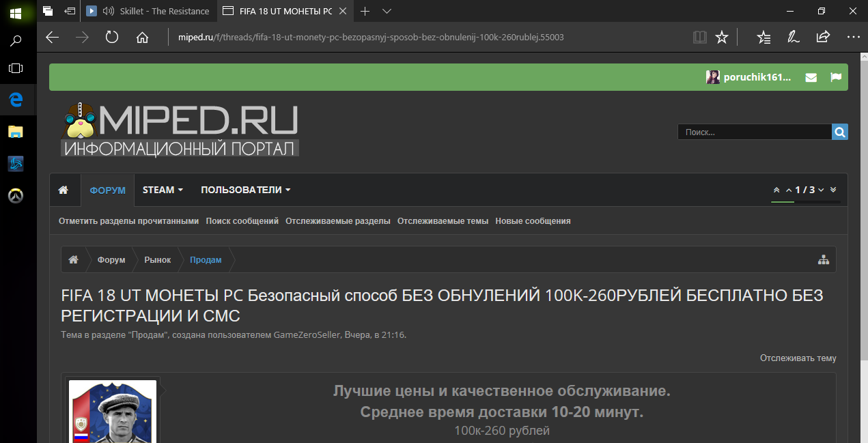The height and width of the screenshot is (443, 868).
Task: Open Новые сообщения
Action: (533, 221)
